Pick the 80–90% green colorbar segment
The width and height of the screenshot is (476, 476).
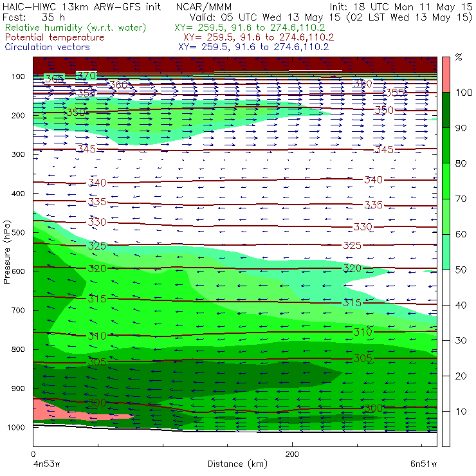(446, 145)
